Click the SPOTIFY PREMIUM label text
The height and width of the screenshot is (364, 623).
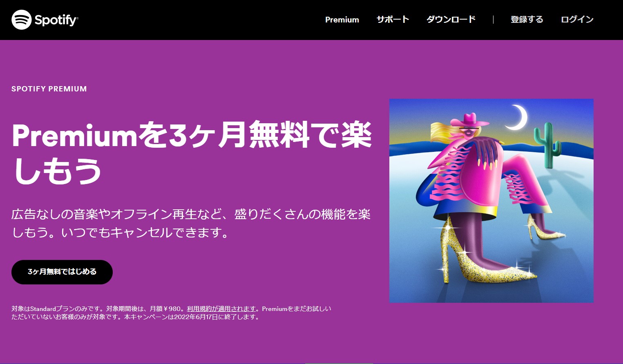(x=49, y=89)
